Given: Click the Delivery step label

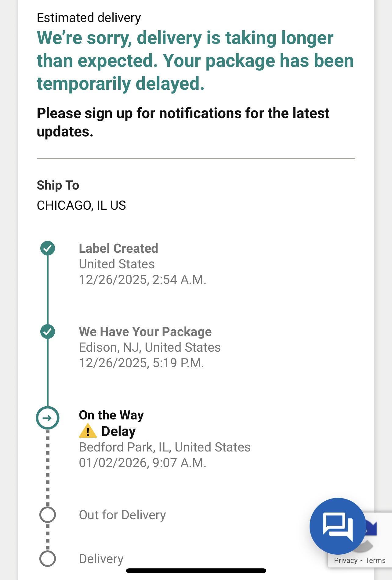Looking at the screenshot, I should pos(101,559).
